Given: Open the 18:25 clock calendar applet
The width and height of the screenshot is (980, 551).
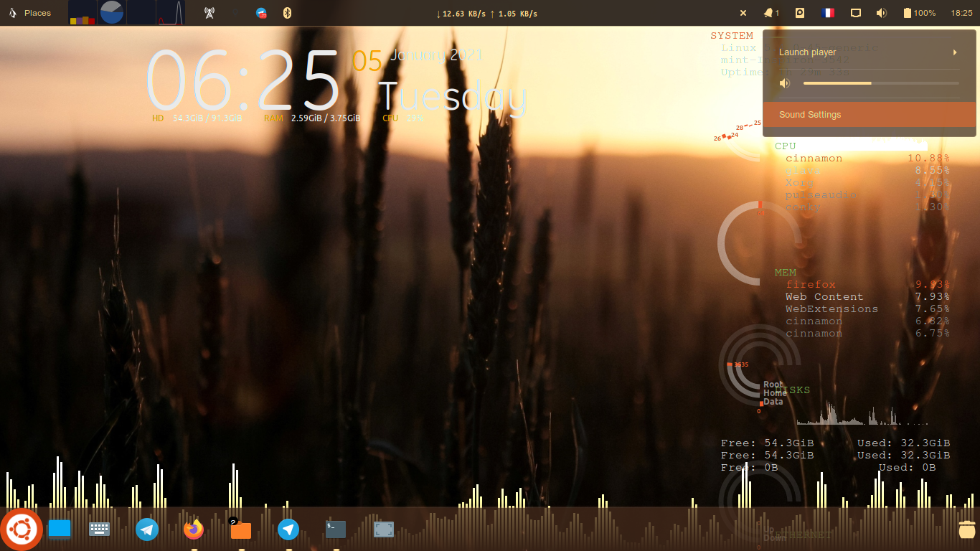Looking at the screenshot, I should coord(961,13).
